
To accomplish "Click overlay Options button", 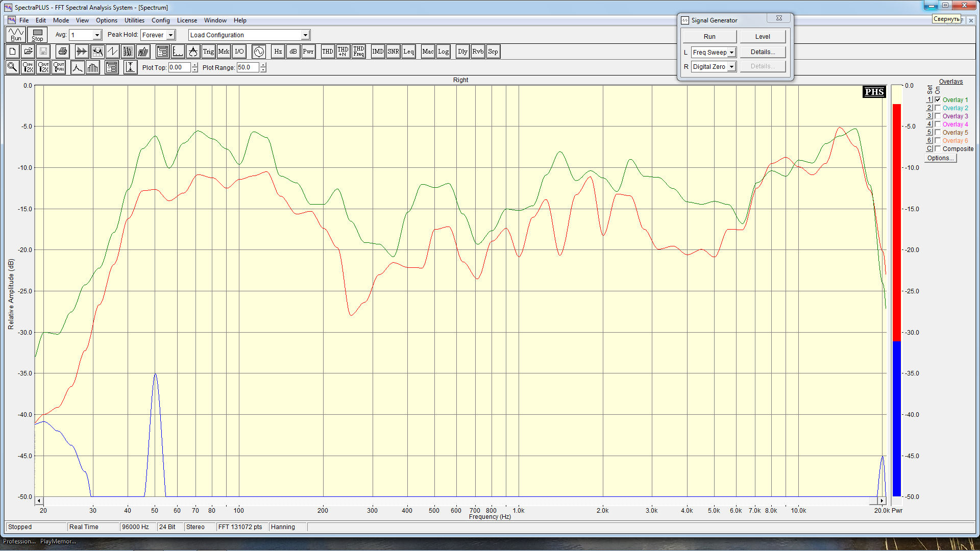I will 940,158.
